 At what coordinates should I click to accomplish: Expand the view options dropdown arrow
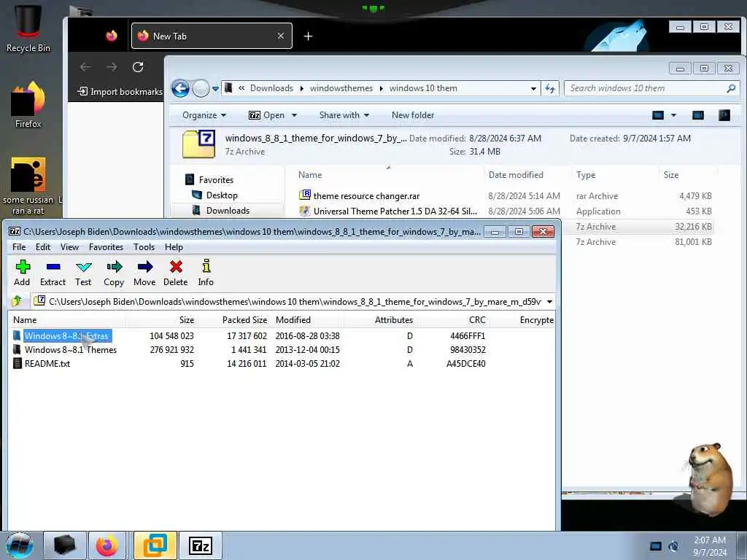tap(673, 115)
